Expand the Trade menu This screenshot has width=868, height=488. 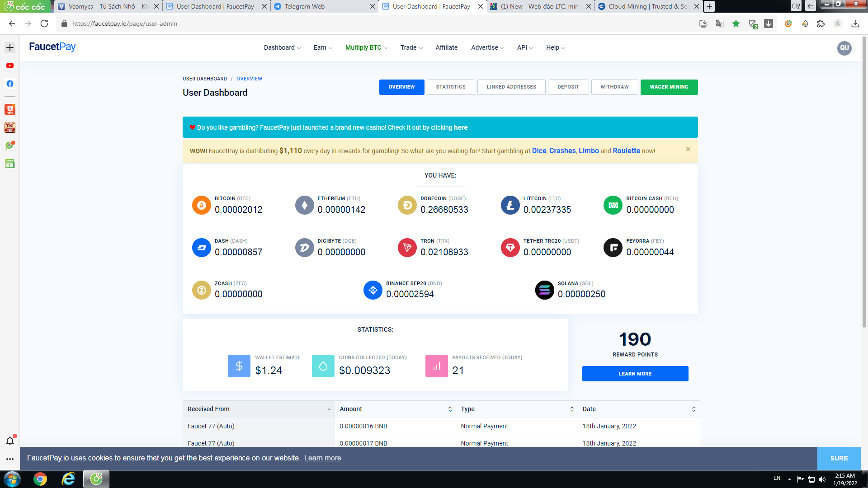click(x=411, y=47)
